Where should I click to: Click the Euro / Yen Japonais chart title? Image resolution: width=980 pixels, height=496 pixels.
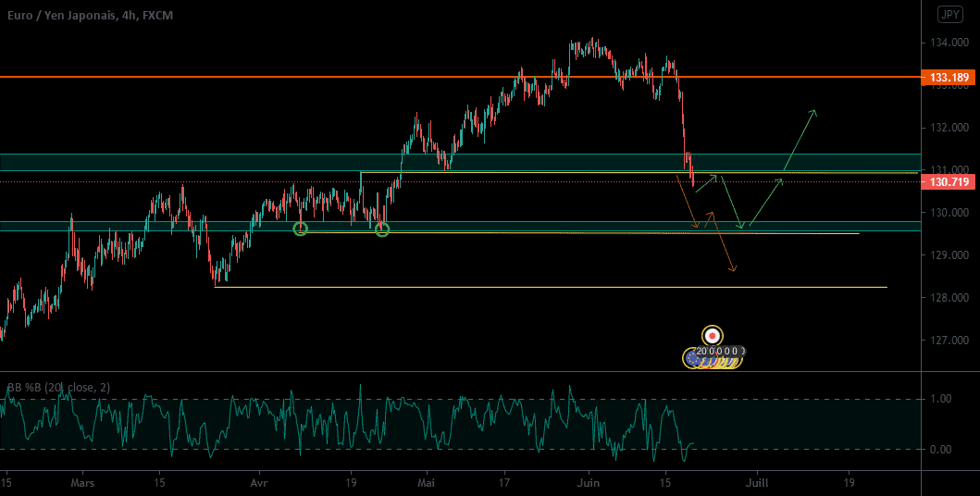click(91, 16)
